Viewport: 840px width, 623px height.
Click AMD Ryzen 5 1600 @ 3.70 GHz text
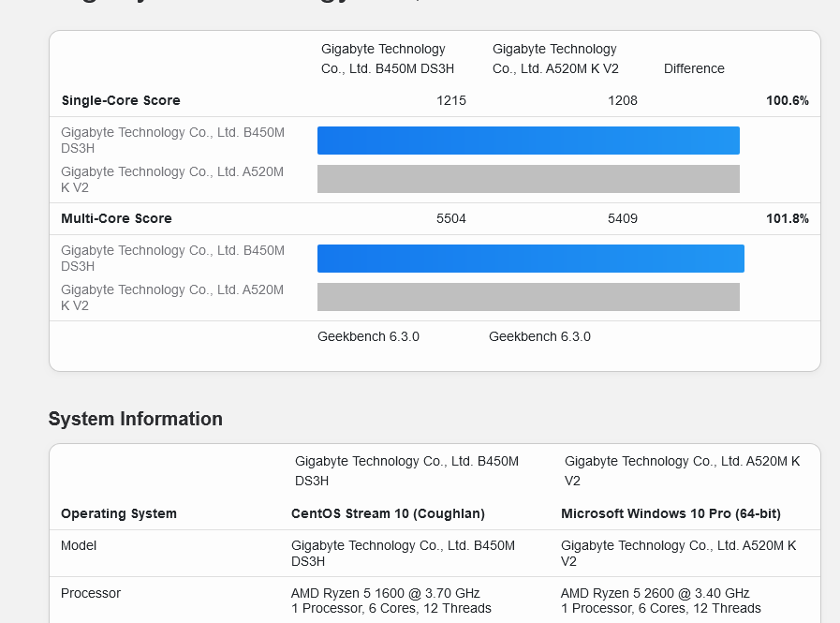(385, 594)
